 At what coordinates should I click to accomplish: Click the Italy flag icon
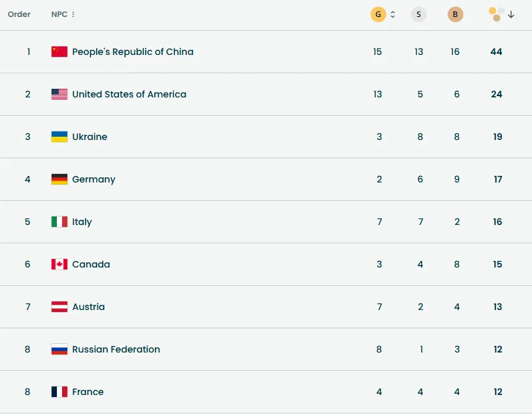click(x=59, y=222)
